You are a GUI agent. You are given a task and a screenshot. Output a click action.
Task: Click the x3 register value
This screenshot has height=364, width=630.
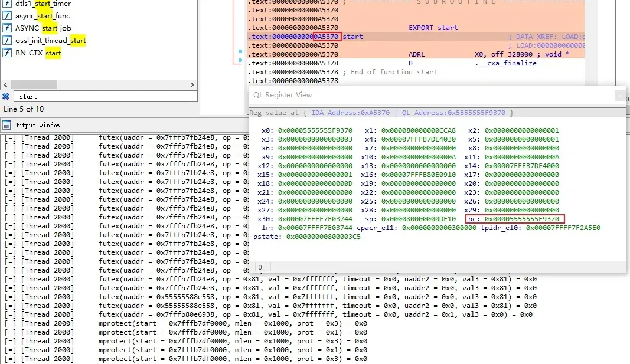tap(315, 139)
